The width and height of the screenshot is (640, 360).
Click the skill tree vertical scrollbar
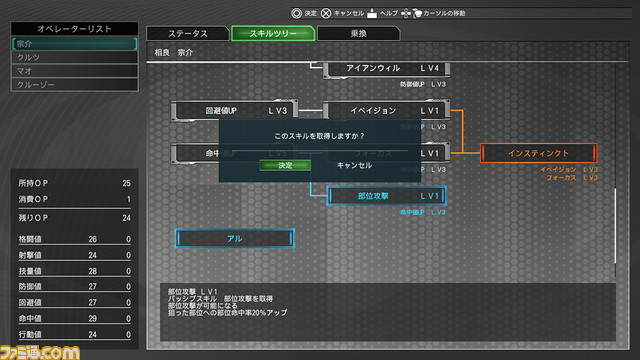click(616, 227)
